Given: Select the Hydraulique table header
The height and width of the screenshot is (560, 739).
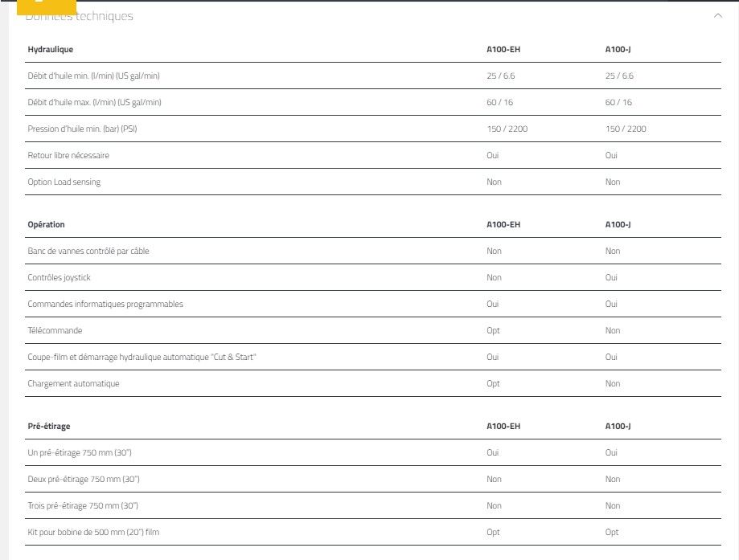Looking at the screenshot, I should pos(51,50).
